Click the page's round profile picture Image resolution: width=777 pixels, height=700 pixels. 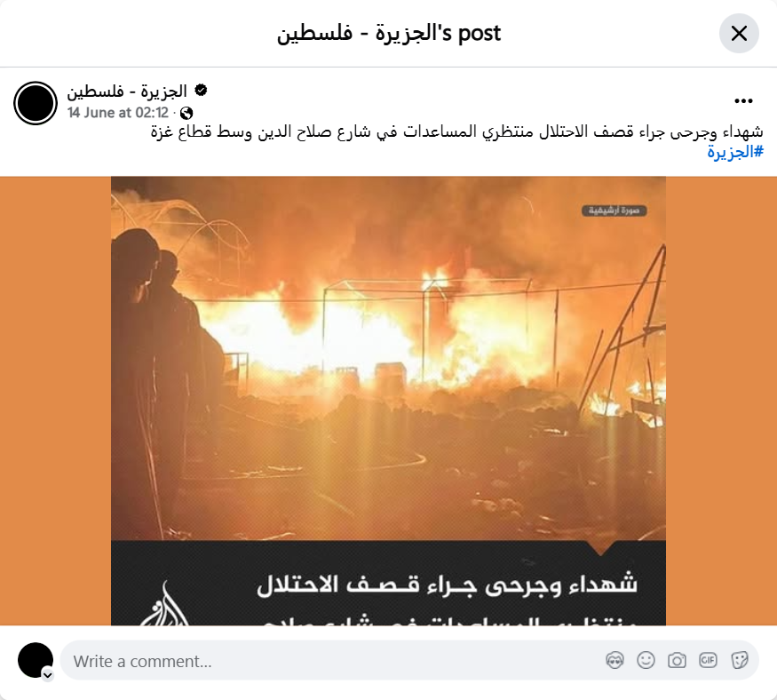(x=36, y=103)
